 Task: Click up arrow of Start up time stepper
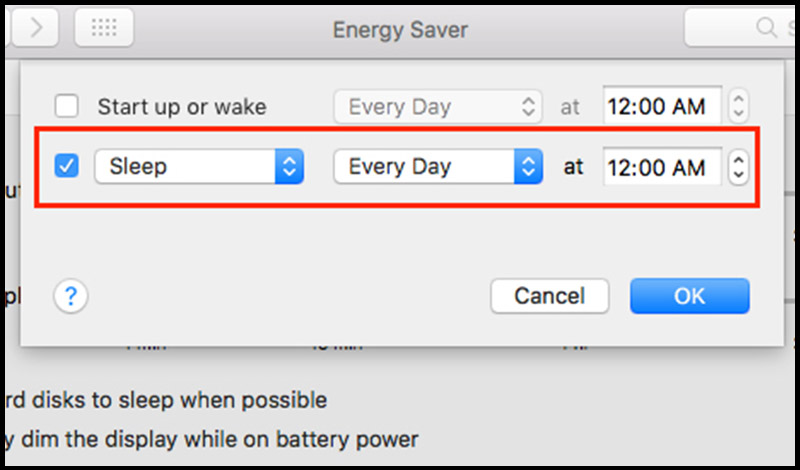(x=738, y=98)
